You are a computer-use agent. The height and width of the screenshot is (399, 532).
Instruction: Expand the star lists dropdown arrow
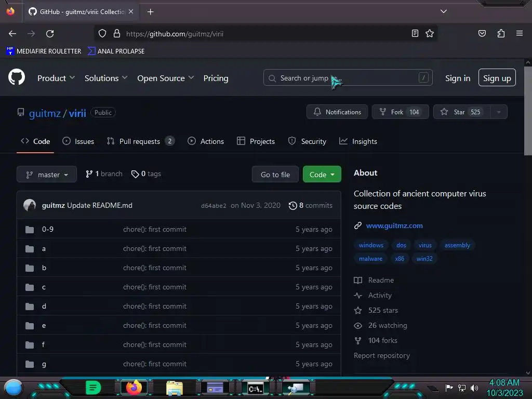pos(499,112)
